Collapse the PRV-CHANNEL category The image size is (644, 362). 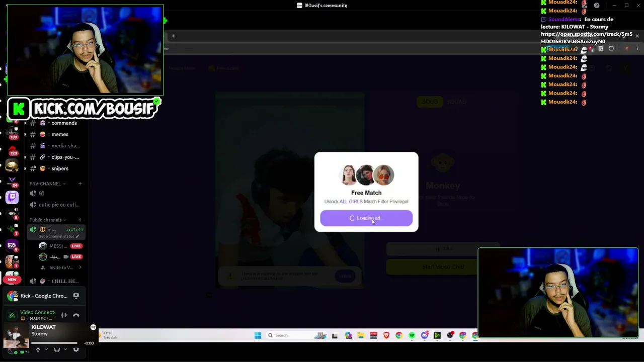pyautogui.click(x=47, y=184)
